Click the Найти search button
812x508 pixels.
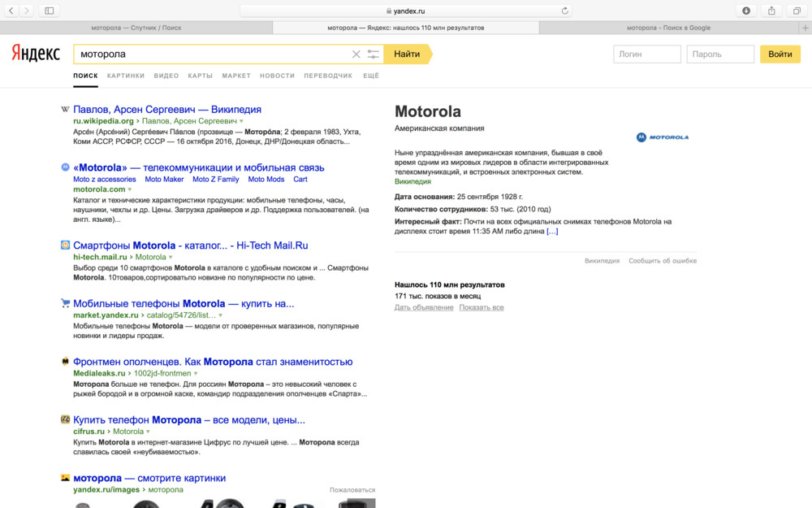click(408, 54)
